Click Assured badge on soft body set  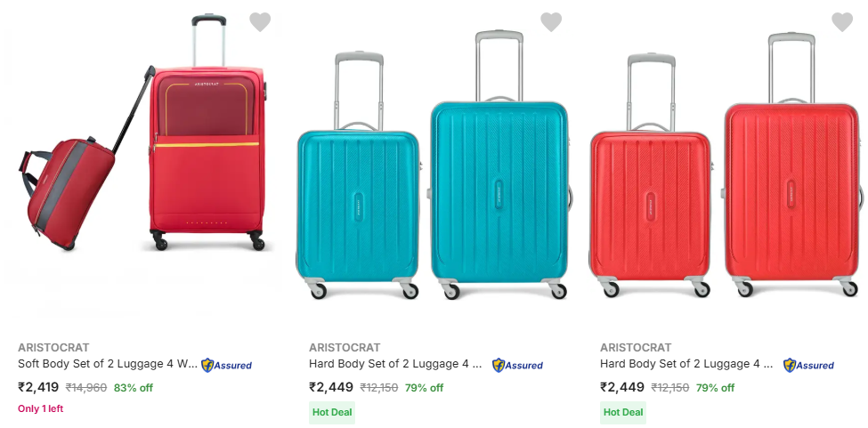[x=226, y=365]
